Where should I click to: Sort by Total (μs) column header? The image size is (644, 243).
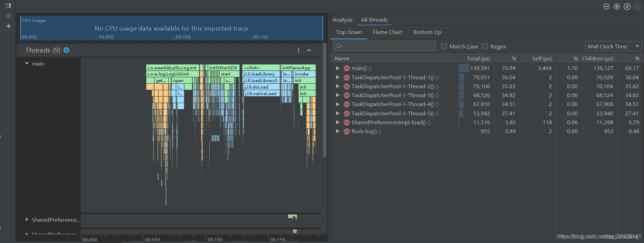tap(476, 59)
